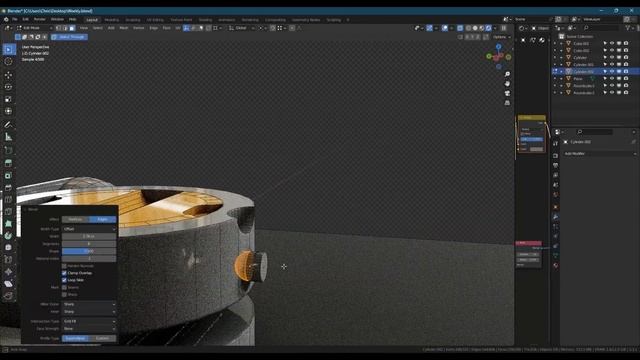
Task: Open the Miter Outer dropdown
Action: [89, 304]
